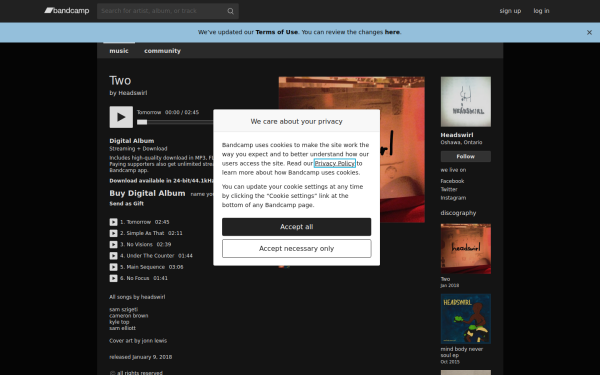Play track 1 Tomorrow
600x375 pixels.
113,222
